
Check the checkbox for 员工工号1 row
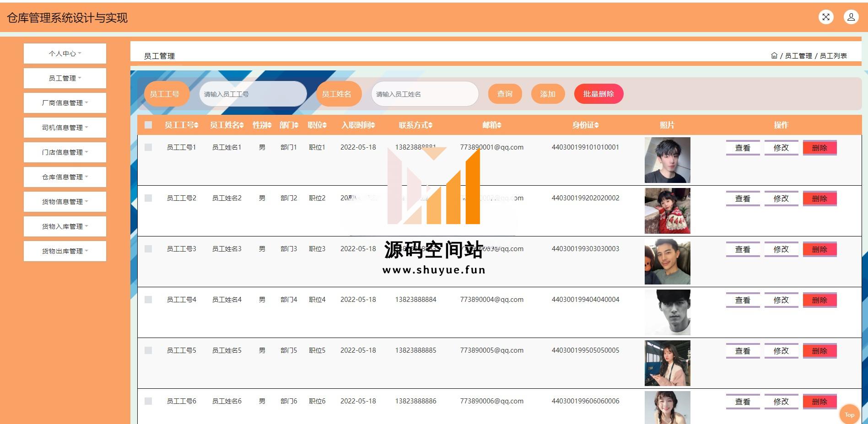click(x=148, y=147)
